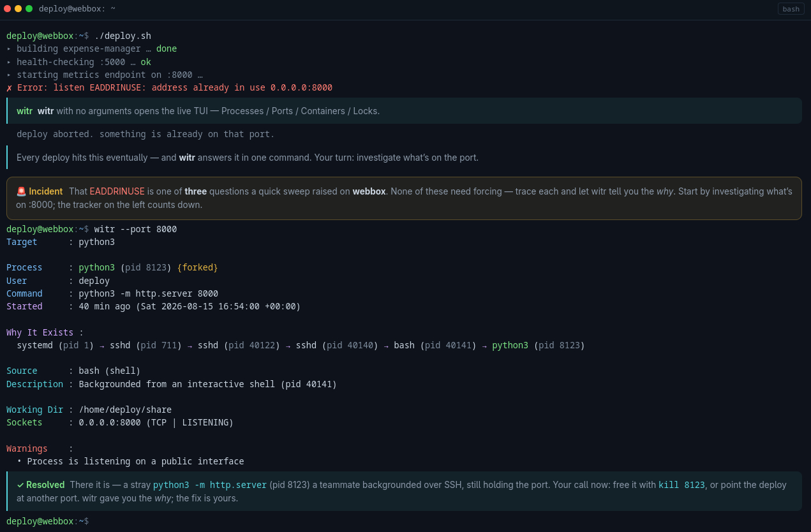Click the red 'Warnings' label
This screenshot has height=532, width=811.
point(27,448)
